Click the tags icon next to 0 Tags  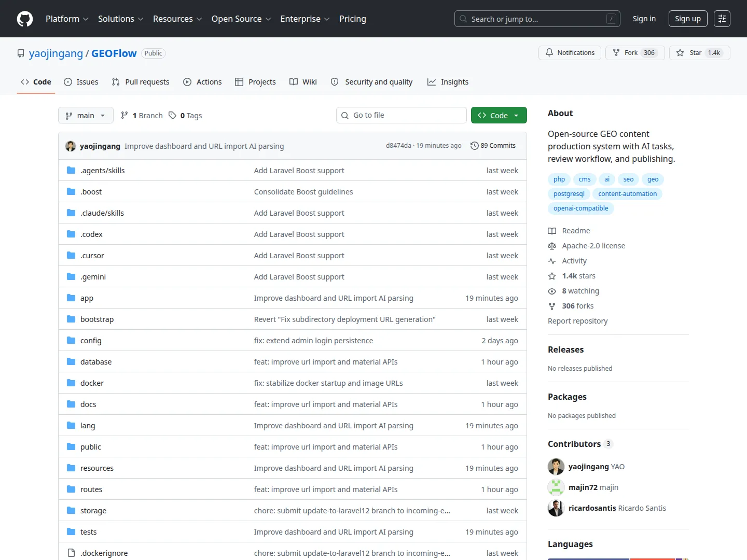coord(172,115)
